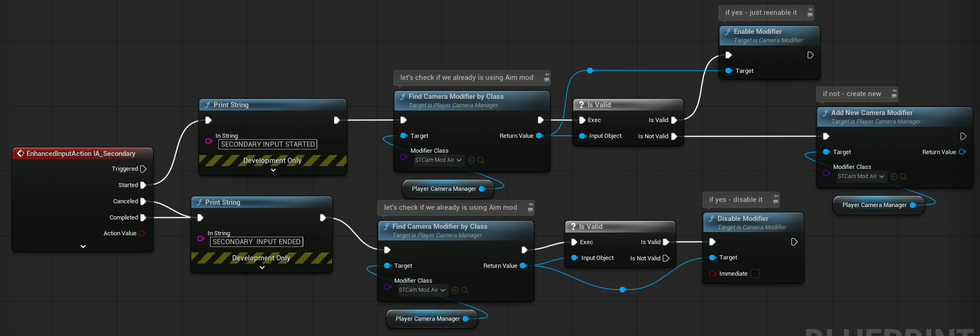Toggle pin on 'if yes - just reenable it' comment

click(810, 9)
